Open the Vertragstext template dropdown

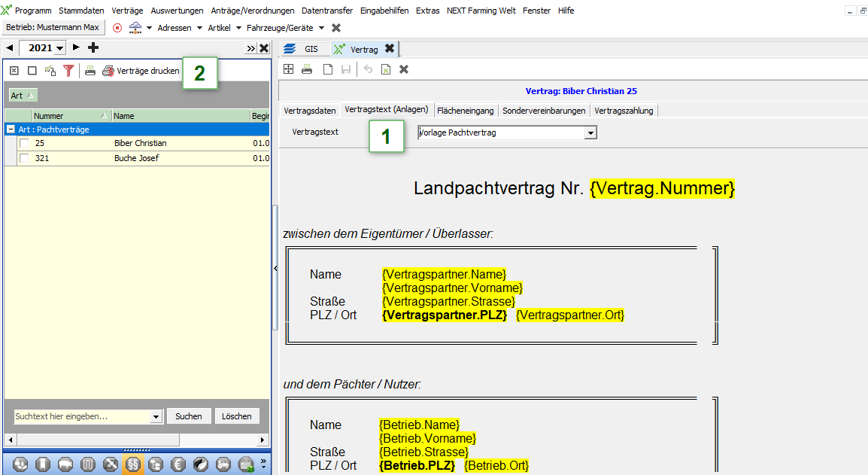590,132
